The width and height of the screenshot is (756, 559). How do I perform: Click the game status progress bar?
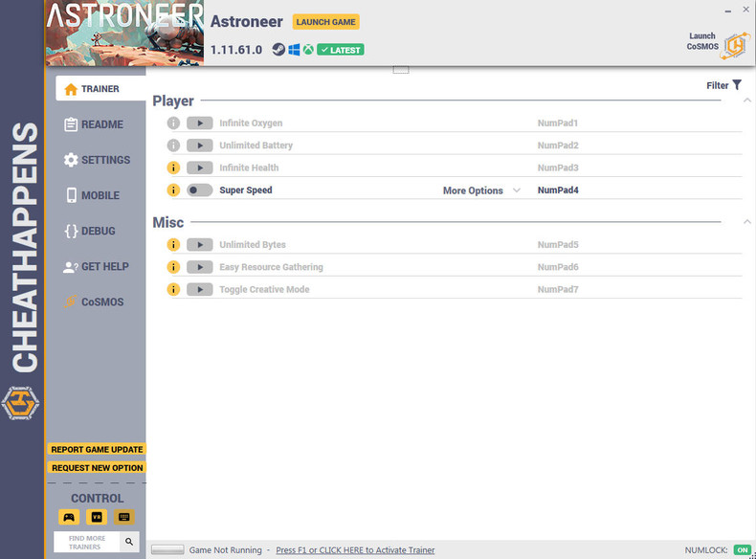pos(167,549)
